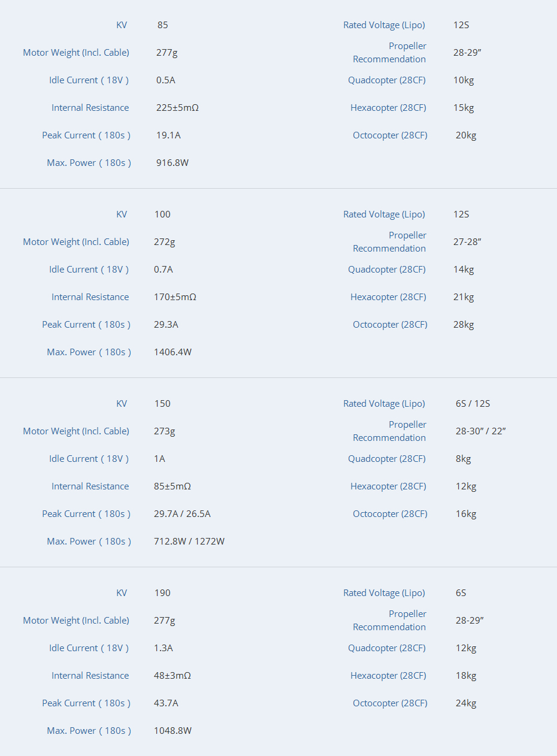Click the Octocopter 20kg value

pos(466,135)
